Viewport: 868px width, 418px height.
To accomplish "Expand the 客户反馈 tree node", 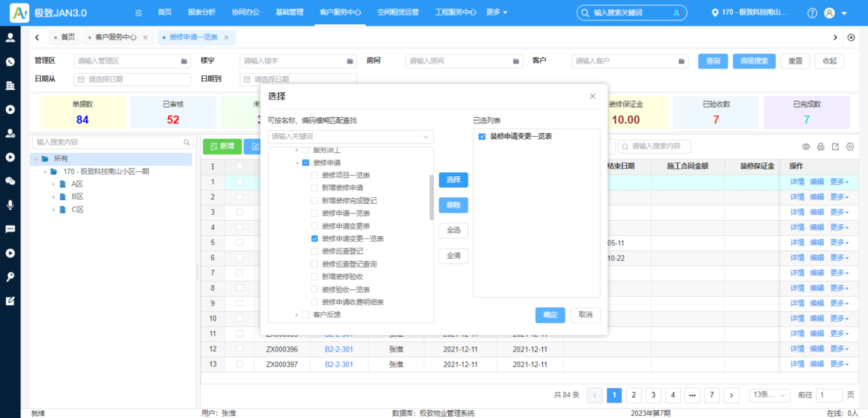I will 297,314.
